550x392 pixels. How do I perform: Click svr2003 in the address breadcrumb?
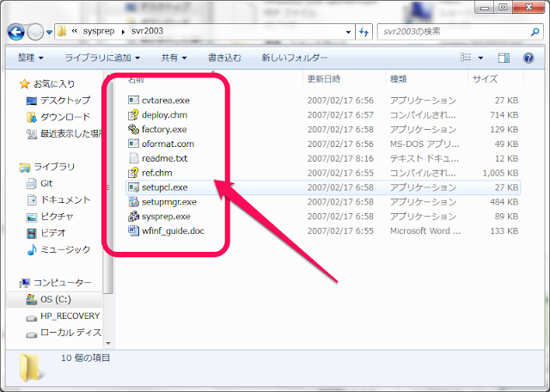click(147, 31)
